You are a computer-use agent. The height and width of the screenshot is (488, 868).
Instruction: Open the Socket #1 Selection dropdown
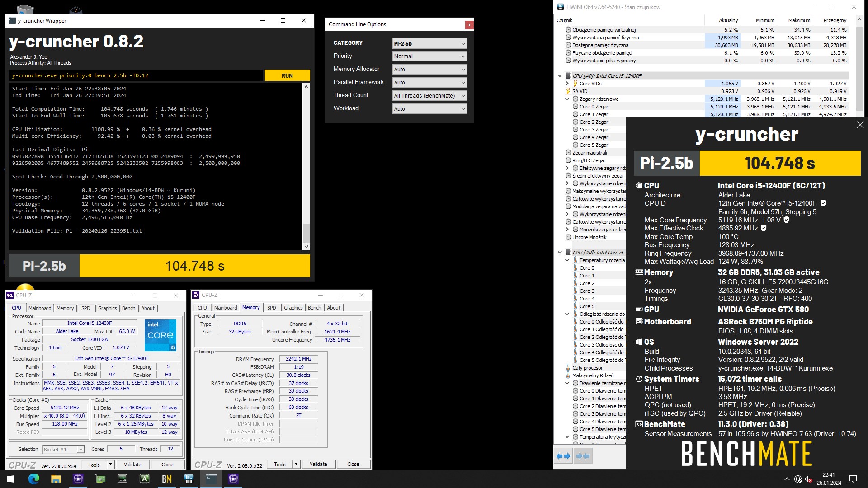[63, 449]
